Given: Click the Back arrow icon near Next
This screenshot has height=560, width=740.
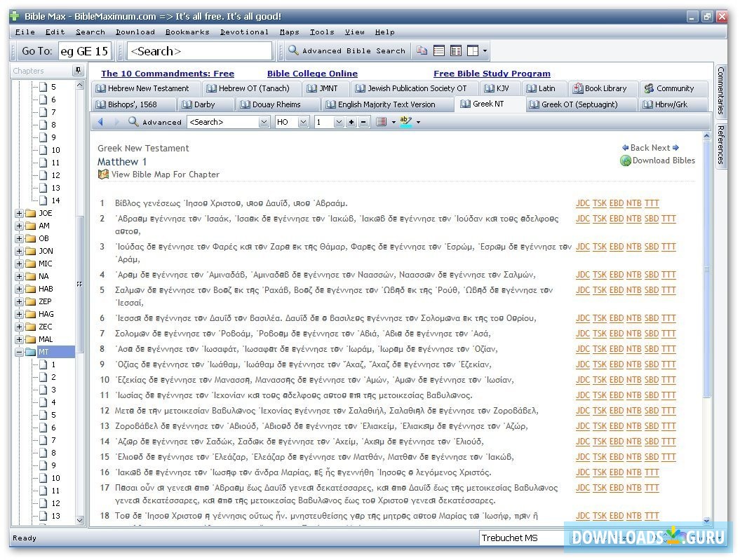Looking at the screenshot, I should 626,148.
